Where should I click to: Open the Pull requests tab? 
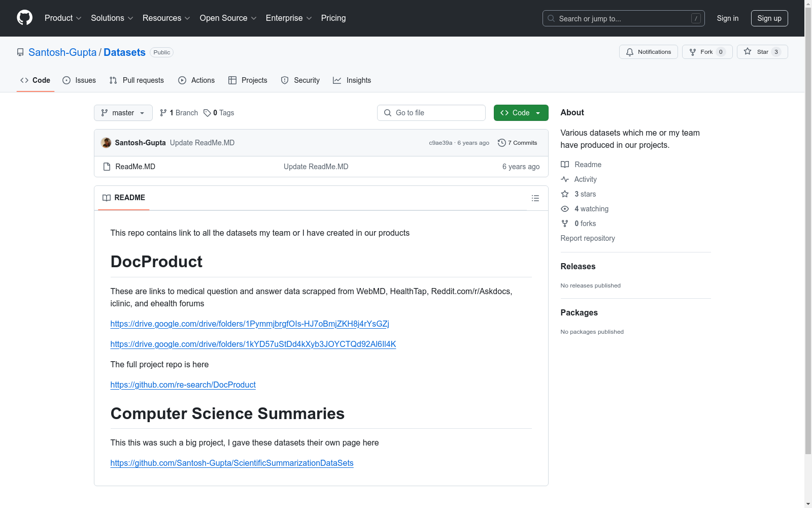pos(137,80)
